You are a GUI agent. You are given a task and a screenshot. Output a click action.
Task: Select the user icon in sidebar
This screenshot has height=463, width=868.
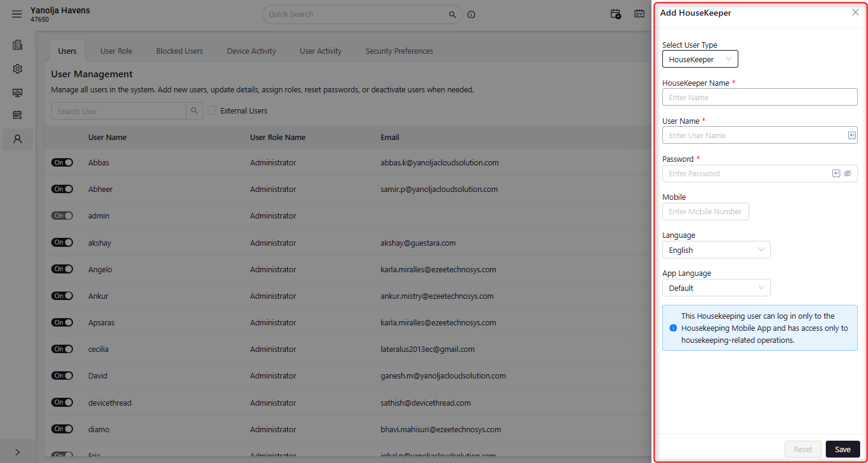pos(17,139)
